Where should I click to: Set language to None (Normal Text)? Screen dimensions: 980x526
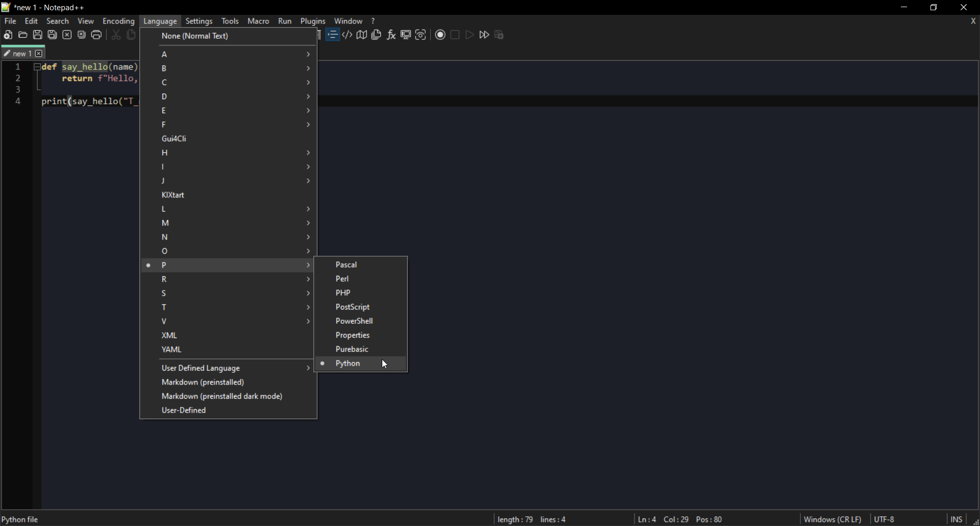(194, 36)
